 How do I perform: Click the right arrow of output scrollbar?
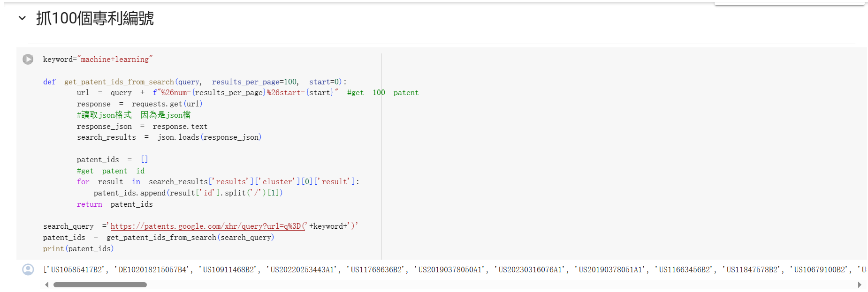coord(860,285)
